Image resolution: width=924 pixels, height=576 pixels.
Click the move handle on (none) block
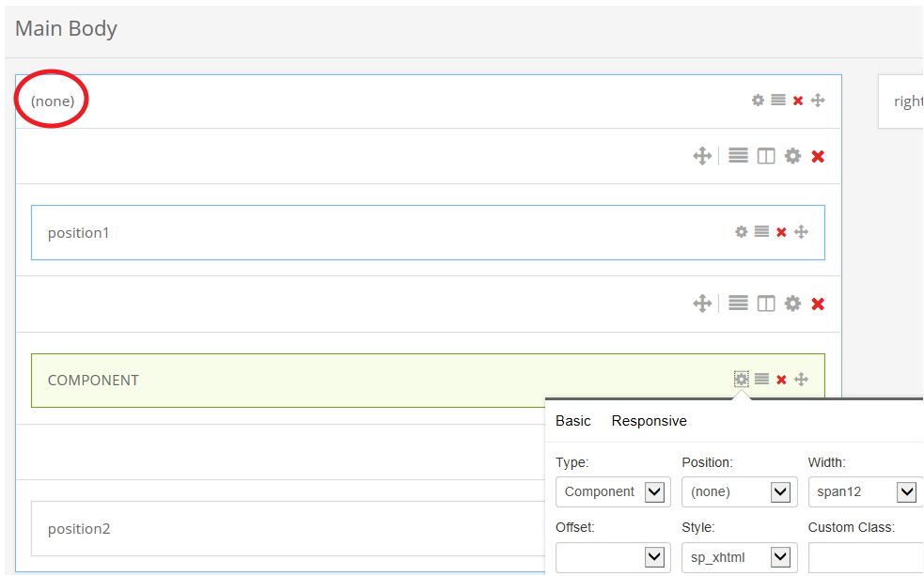(x=818, y=101)
